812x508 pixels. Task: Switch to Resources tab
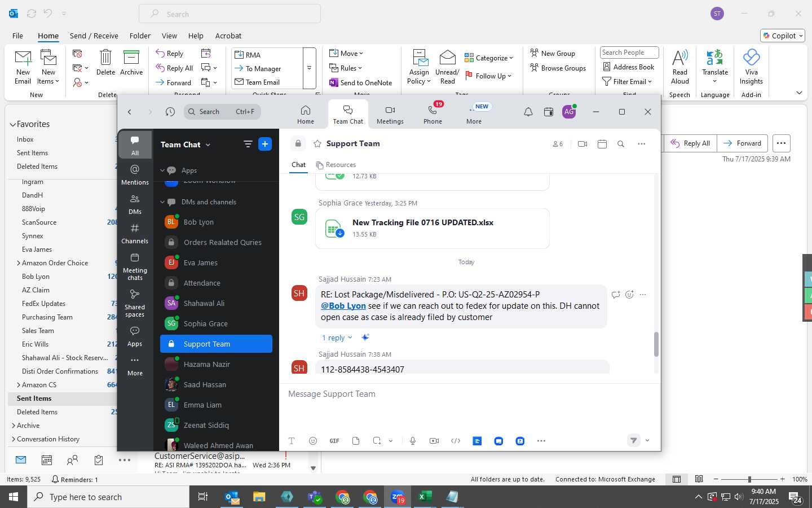pyautogui.click(x=336, y=165)
